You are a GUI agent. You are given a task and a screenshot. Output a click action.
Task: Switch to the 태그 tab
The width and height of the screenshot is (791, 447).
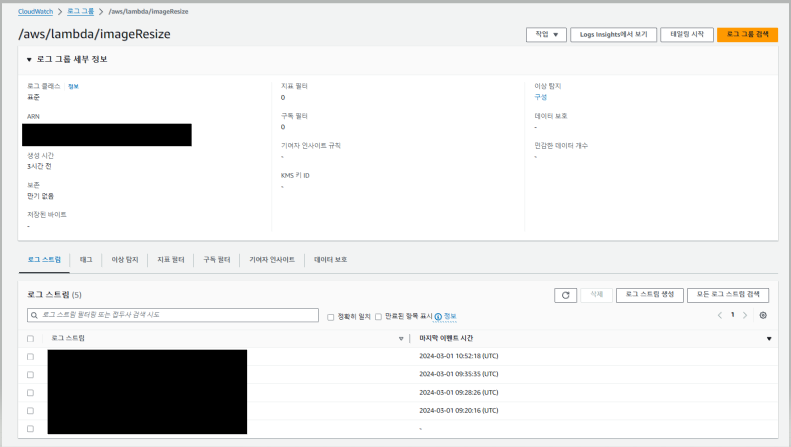pos(86,260)
